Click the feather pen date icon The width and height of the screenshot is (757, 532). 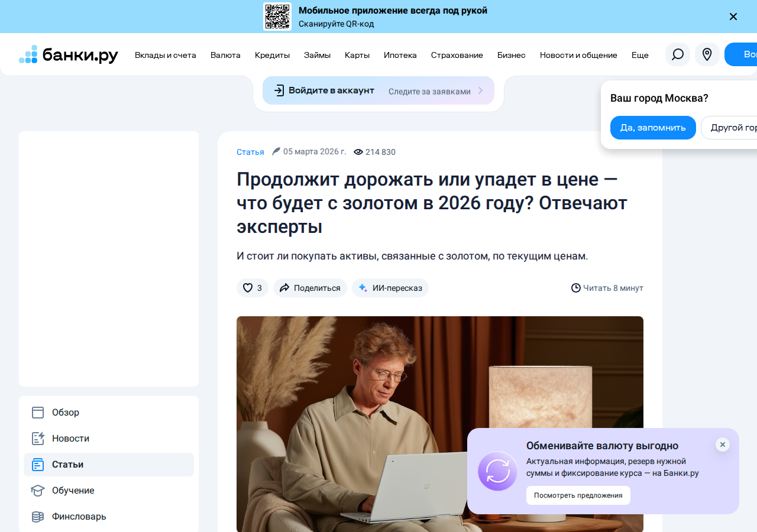click(x=276, y=151)
